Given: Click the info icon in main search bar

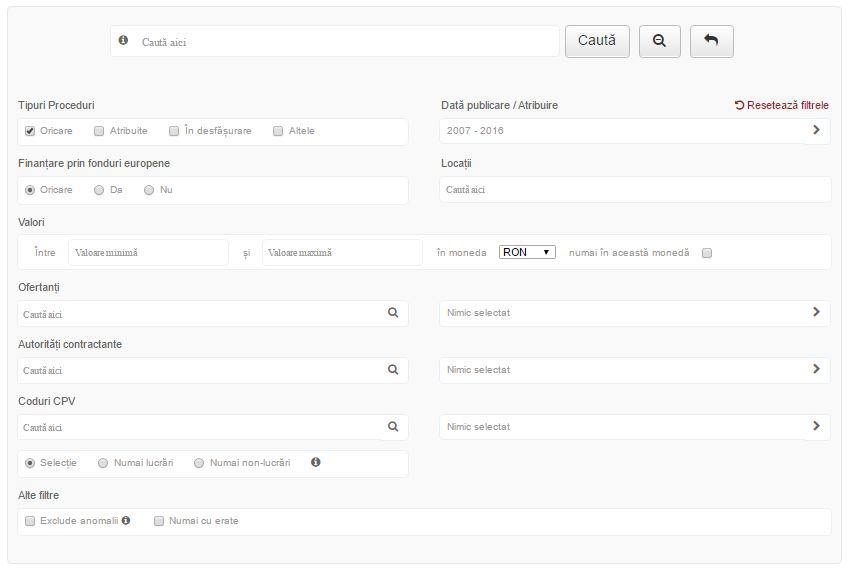Looking at the screenshot, I should tap(123, 40).
